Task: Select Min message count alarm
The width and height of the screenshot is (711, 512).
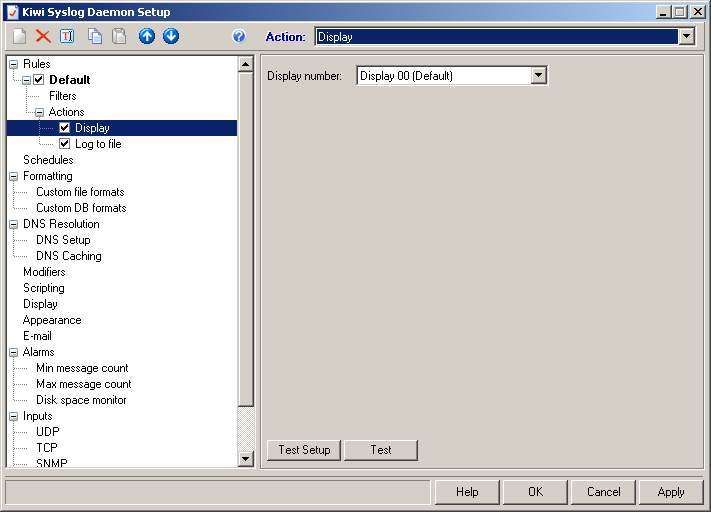Action: 82,368
